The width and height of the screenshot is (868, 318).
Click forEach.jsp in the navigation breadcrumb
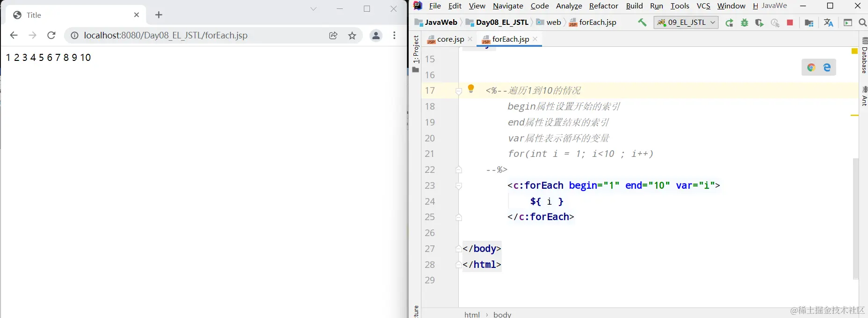click(593, 22)
